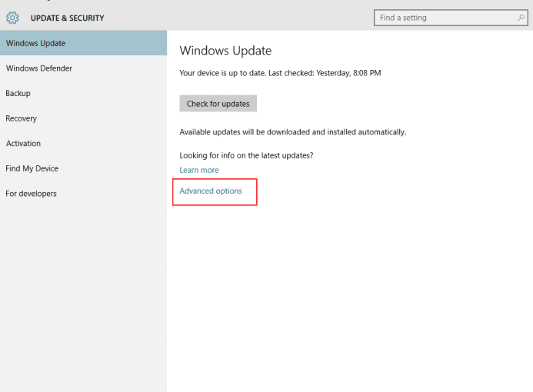Click 'Available updates will be downloaded' text

point(293,132)
